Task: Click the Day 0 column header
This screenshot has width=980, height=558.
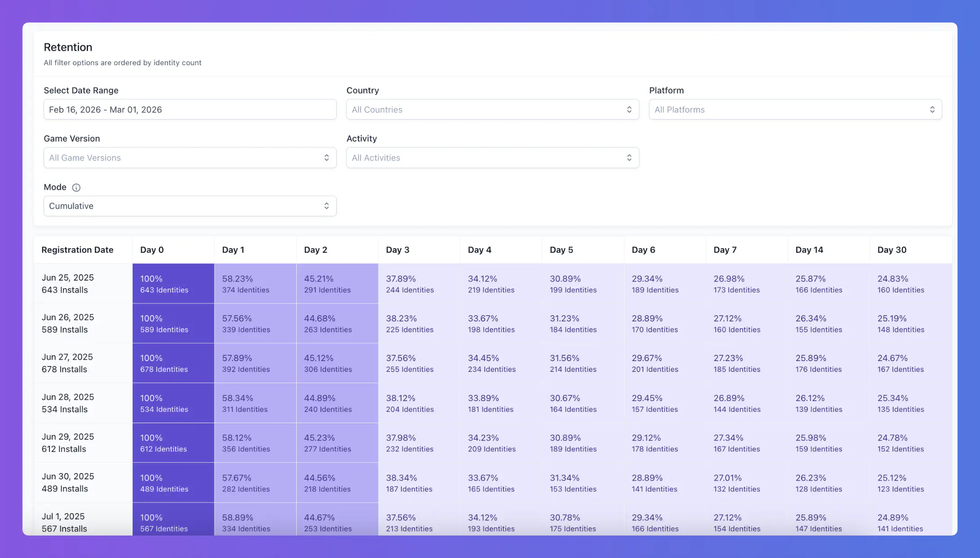Action: click(x=152, y=250)
